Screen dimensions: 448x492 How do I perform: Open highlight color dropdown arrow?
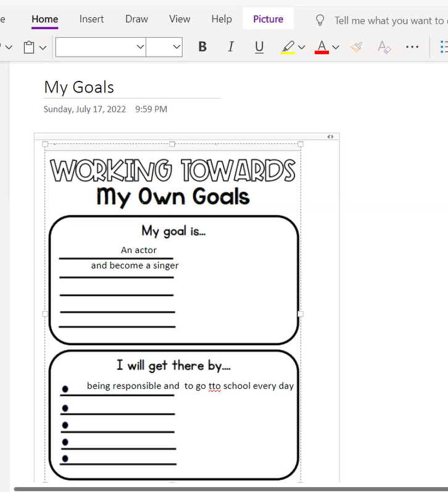[x=302, y=48]
